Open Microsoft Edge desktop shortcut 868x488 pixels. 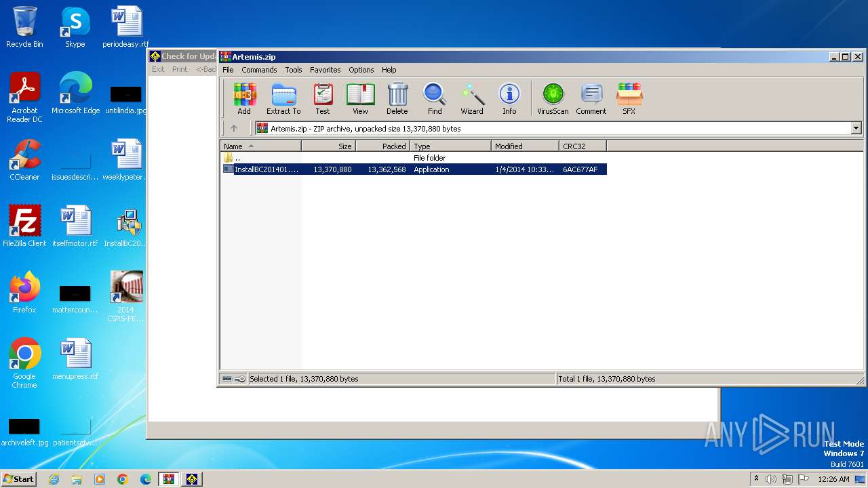[x=75, y=94]
